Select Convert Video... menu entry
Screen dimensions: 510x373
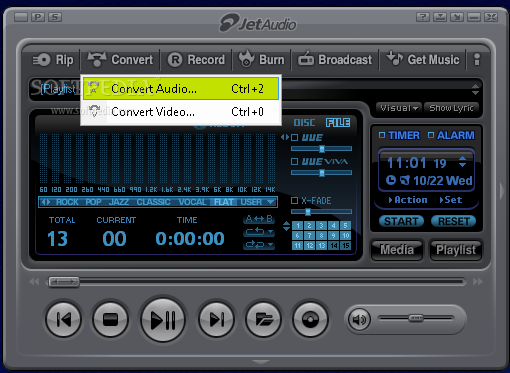pos(181,112)
